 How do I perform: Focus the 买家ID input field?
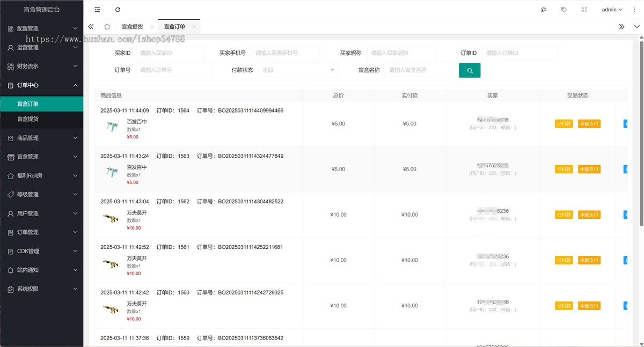[170, 53]
